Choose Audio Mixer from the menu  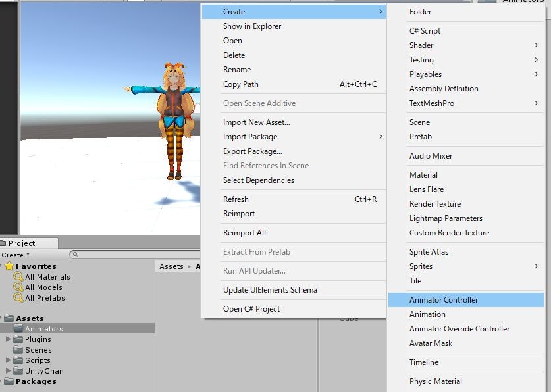click(466, 156)
